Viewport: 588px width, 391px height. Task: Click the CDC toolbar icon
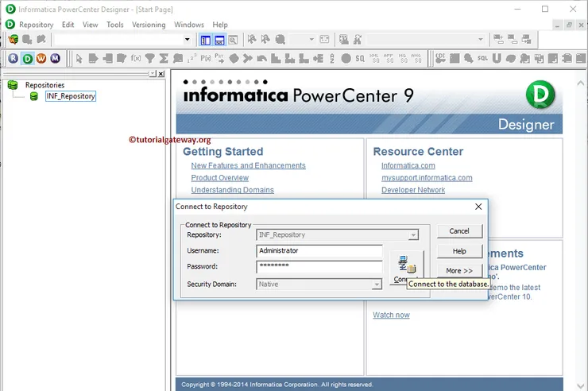tap(441, 59)
